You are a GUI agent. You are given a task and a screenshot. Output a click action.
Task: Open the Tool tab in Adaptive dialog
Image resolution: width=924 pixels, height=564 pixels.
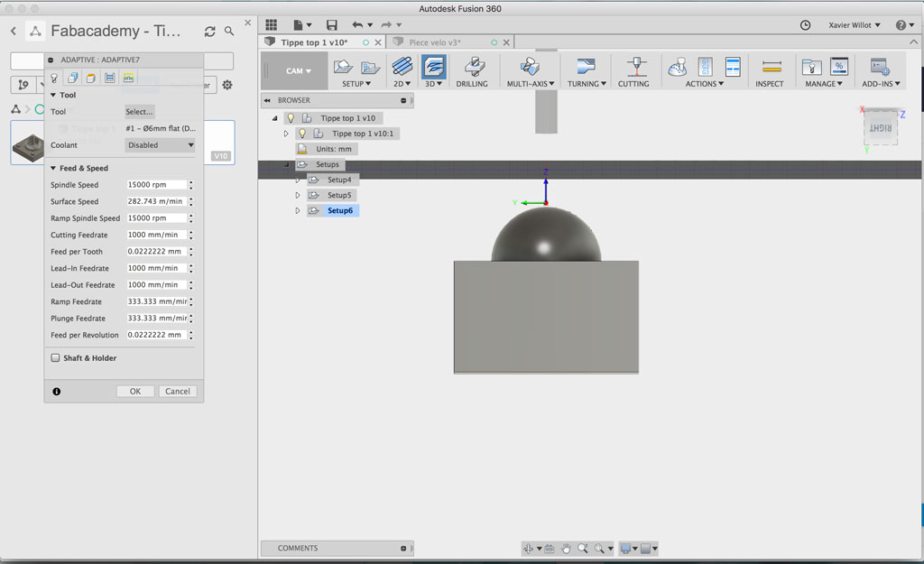pos(54,78)
